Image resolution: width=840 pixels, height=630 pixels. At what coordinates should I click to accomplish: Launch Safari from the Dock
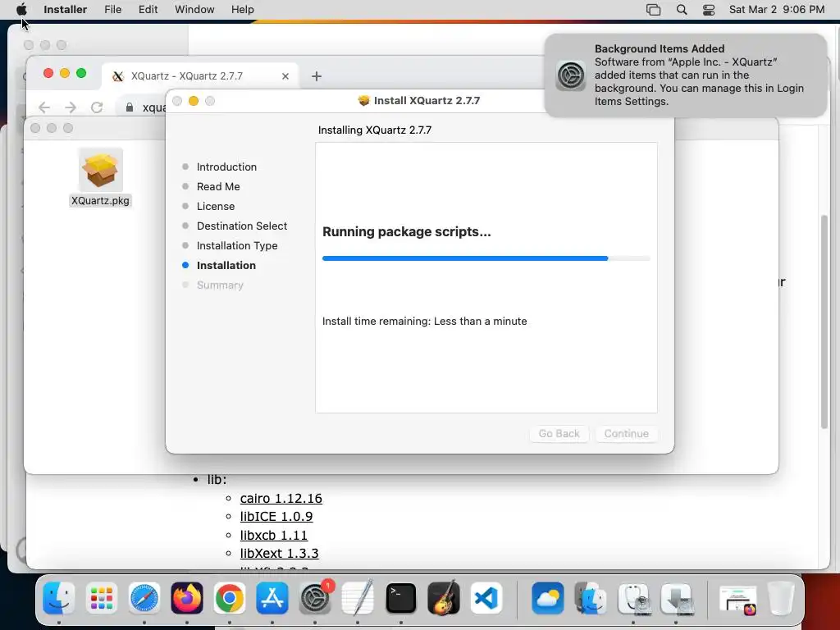click(144, 598)
